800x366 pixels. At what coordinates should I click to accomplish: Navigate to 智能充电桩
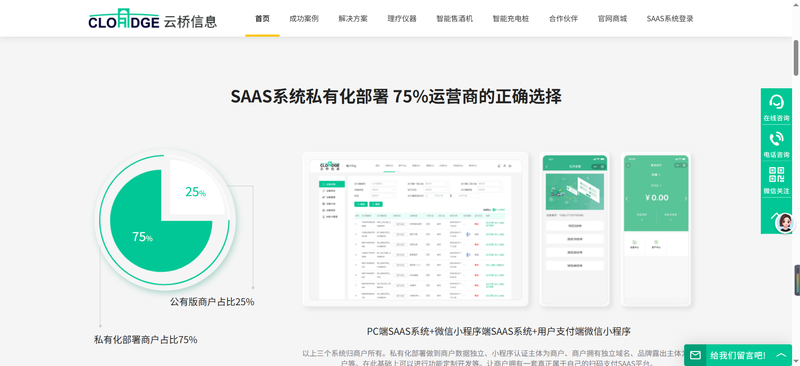pos(511,19)
